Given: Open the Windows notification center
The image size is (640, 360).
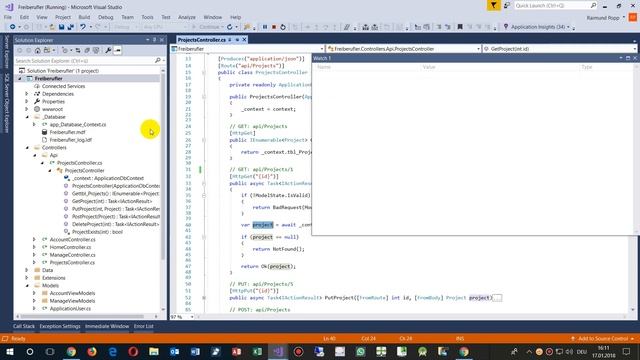Looking at the screenshot, I should click(x=627, y=351).
